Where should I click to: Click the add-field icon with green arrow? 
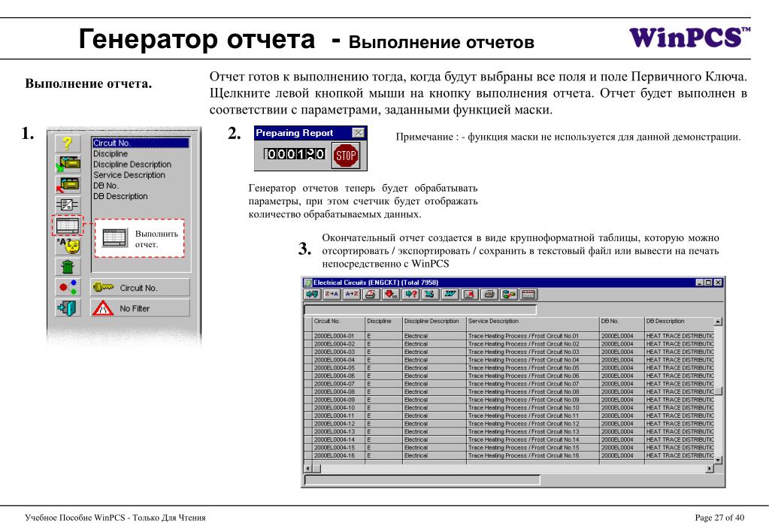(x=68, y=164)
